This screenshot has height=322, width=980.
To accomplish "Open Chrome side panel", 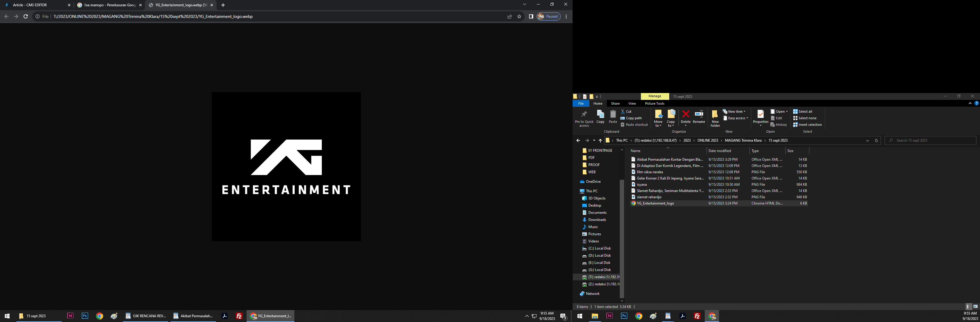I will coord(531,16).
